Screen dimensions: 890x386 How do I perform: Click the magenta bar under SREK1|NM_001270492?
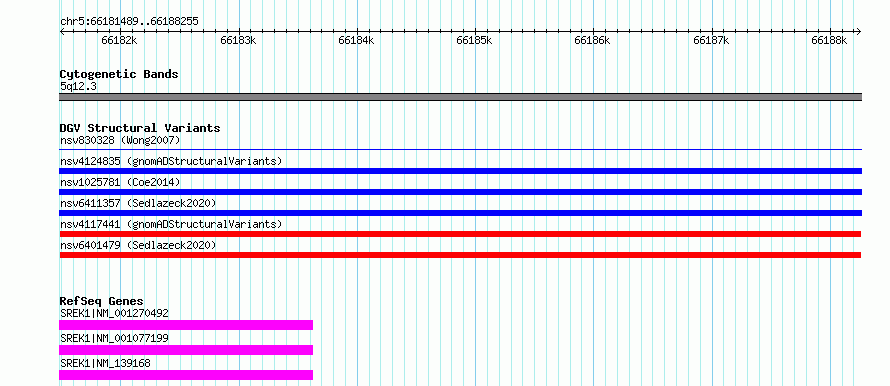coord(186,325)
